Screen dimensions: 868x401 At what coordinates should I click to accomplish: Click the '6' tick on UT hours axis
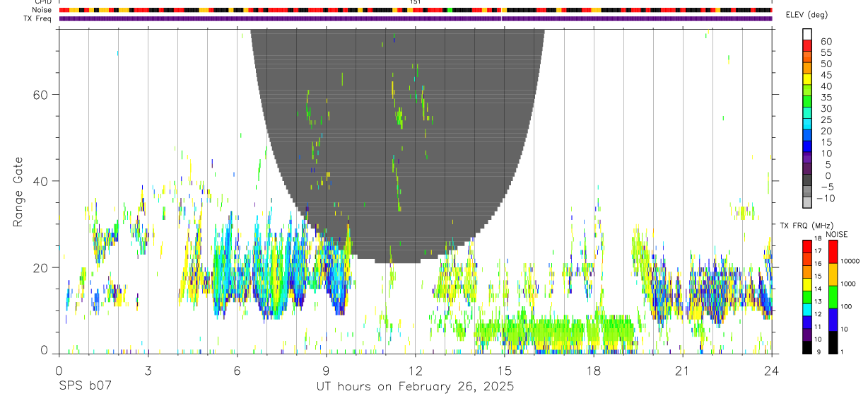tap(237, 371)
